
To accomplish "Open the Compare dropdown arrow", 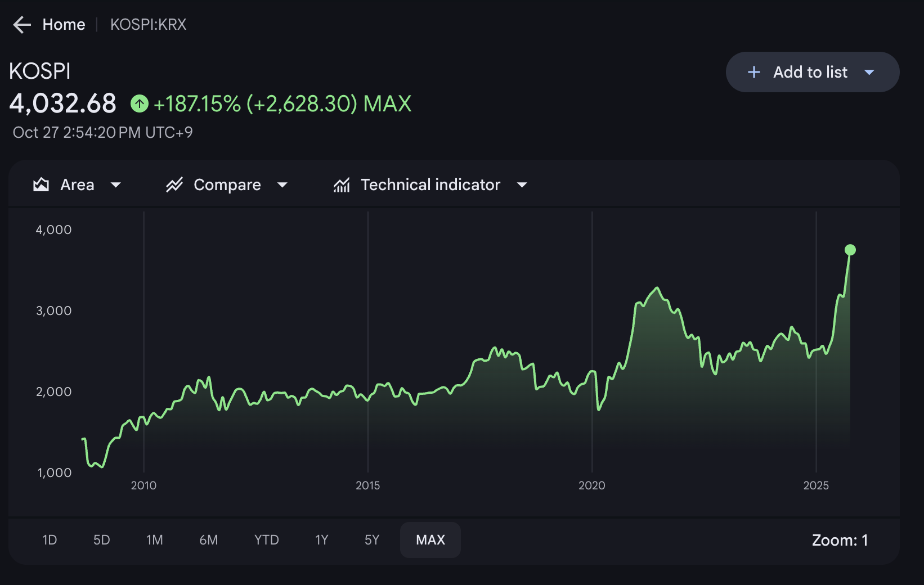I will tap(282, 184).
